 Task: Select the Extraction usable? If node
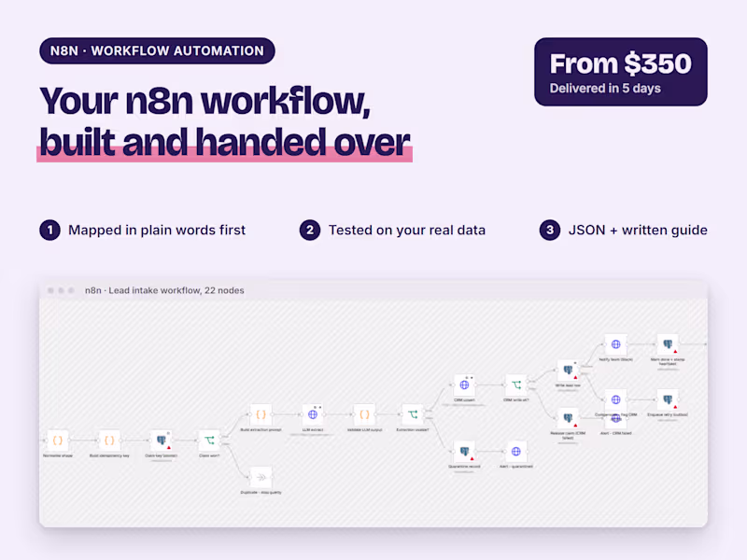pyautogui.click(x=413, y=414)
